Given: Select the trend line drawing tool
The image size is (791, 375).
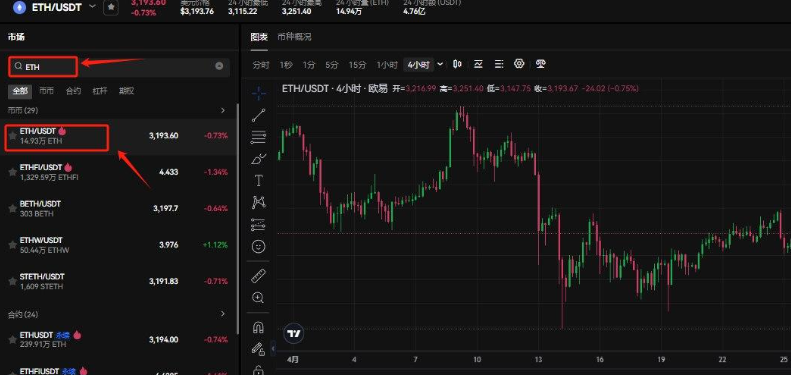Looking at the screenshot, I should point(259,115).
